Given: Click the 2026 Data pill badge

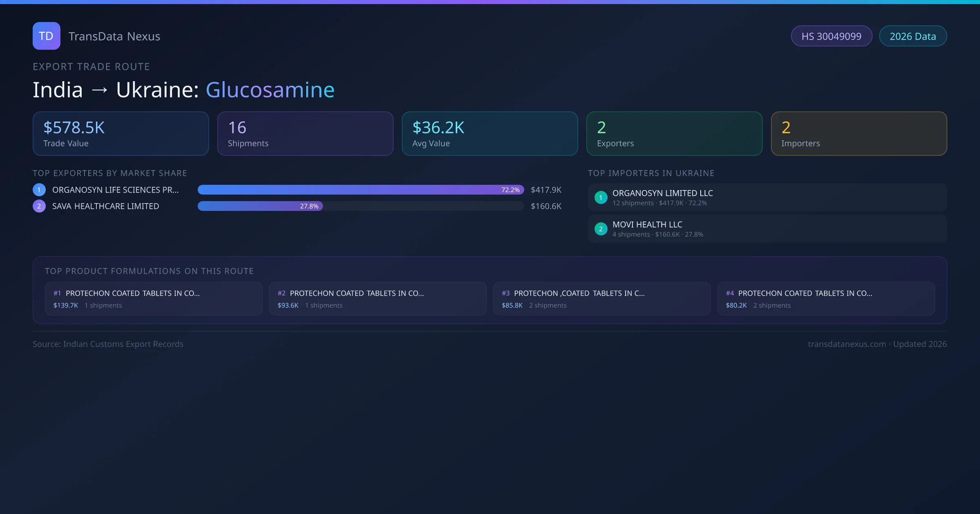Looking at the screenshot, I should coord(912,36).
